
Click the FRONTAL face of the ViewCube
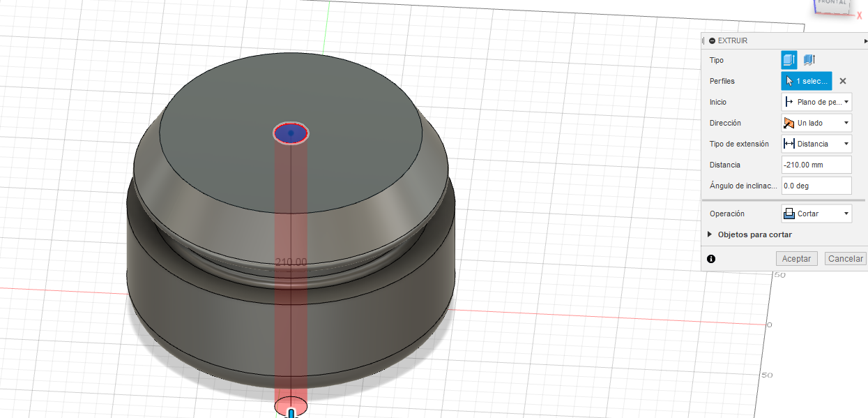pyautogui.click(x=831, y=4)
